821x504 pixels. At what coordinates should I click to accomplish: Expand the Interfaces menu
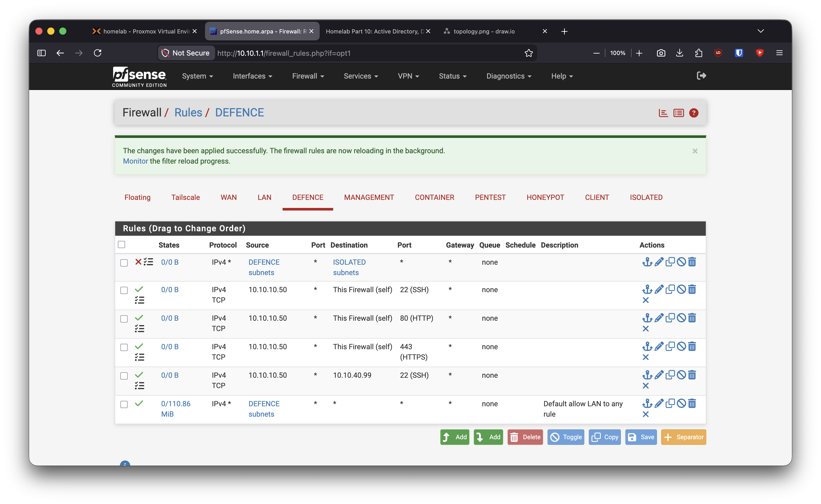[252, 76]
